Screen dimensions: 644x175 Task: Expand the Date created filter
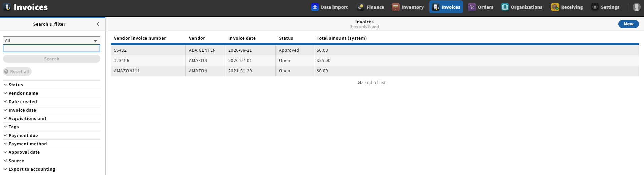[x=51, y=101]
